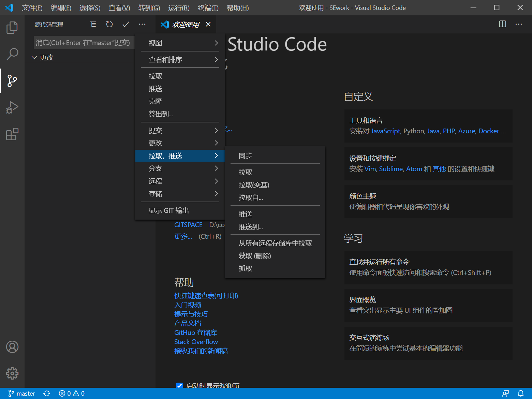Screen dimensions: 532x399
Task: Open the GITSPACE recent folder link
Action: pos(188,225)
